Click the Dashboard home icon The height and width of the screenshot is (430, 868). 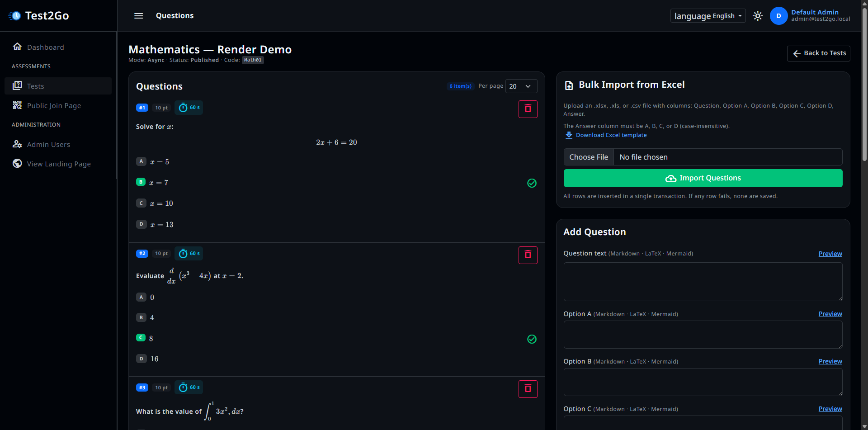(x=17, y=47)
